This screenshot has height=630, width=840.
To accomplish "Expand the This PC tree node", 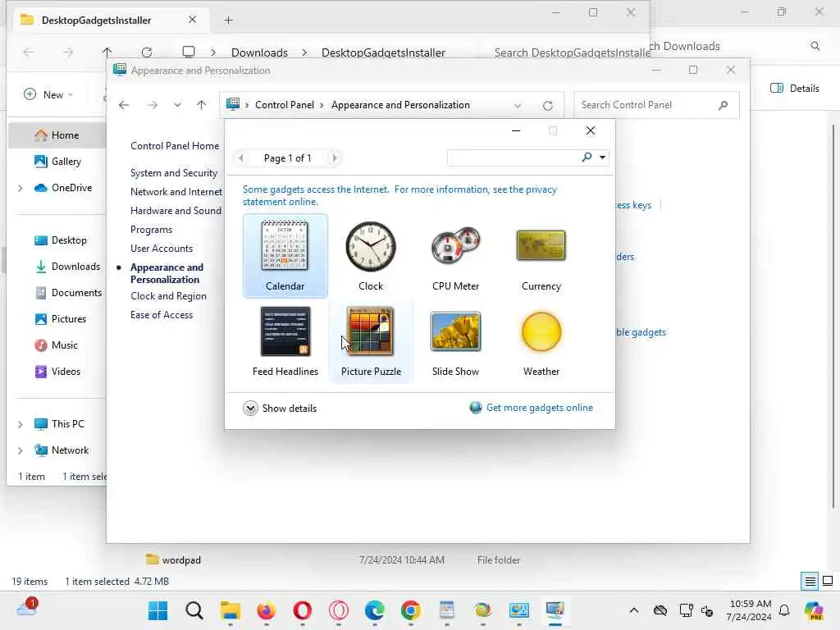I will (20, 424).
